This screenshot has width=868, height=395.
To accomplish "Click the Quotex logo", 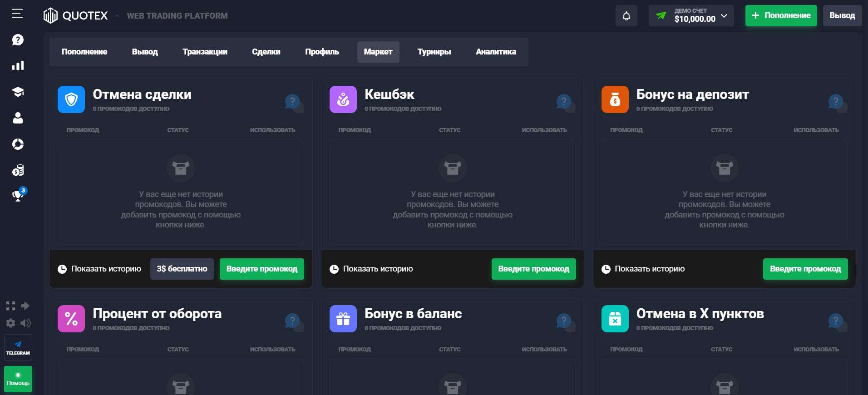I will coord(76,15).
